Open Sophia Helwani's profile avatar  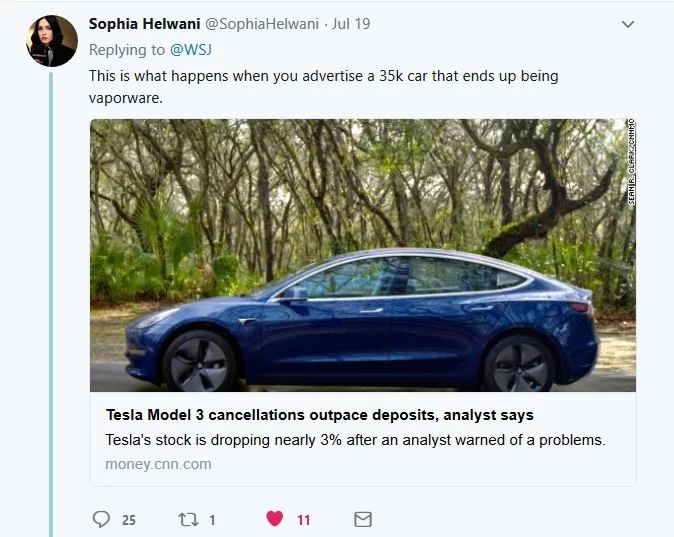[52, 41]
